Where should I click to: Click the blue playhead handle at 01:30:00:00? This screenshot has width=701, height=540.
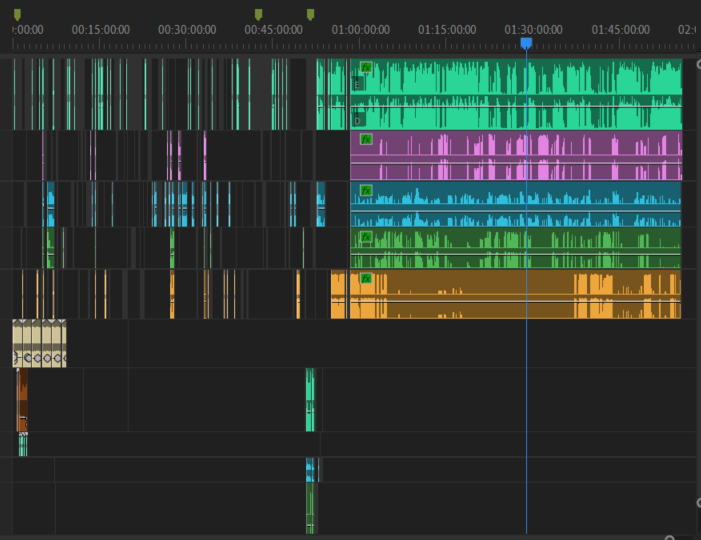point(526,43)
